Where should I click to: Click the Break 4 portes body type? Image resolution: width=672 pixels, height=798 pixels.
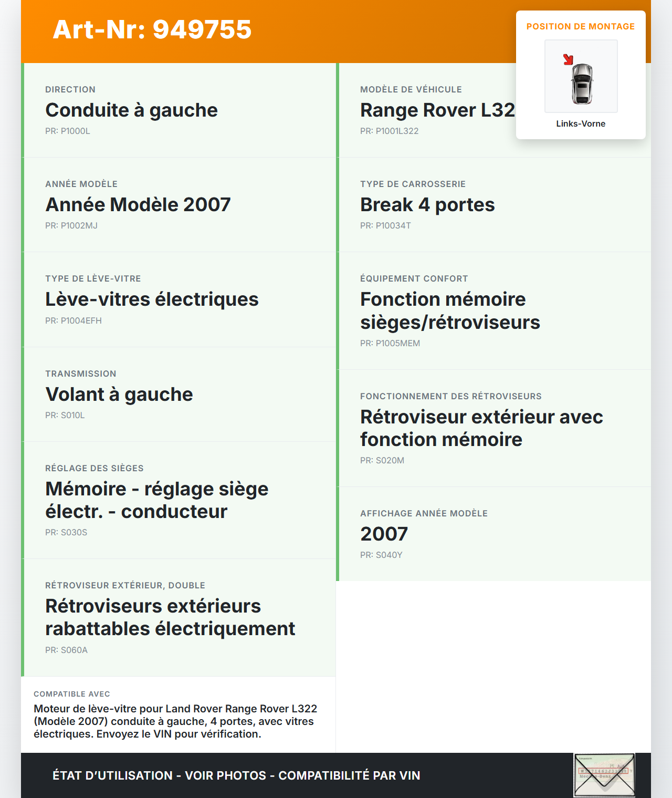[x=427, y=205]
